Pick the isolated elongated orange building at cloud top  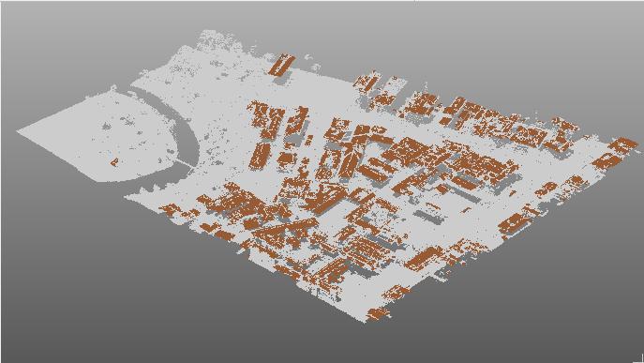point(281,65)
